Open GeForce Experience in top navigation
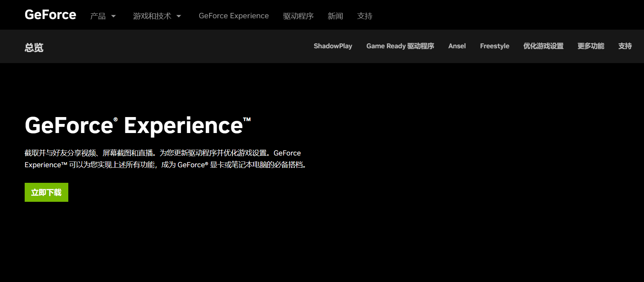 coord(234,16)
